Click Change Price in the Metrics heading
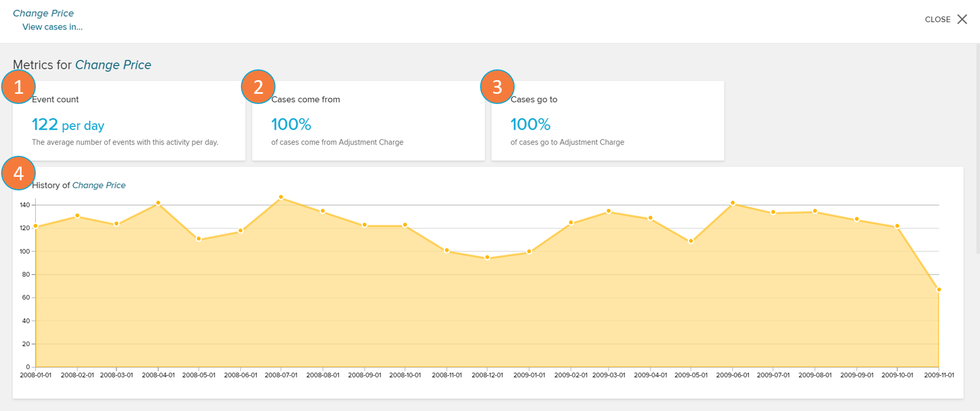The height and width of the screenshot is (411, 980). 113,65
